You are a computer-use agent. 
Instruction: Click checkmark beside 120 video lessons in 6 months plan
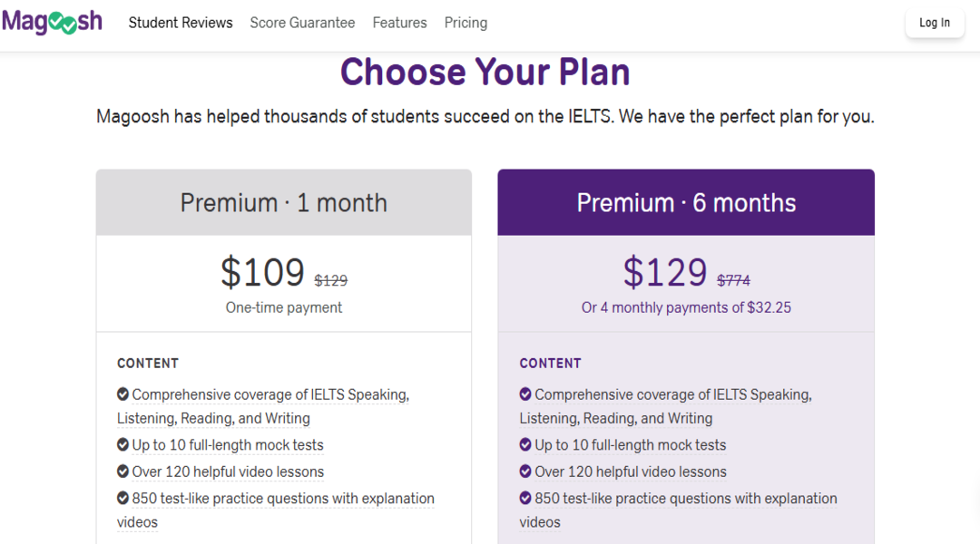point(525,471)
